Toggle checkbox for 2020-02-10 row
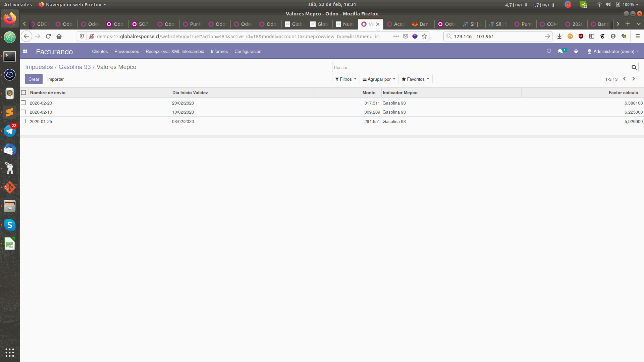Viewport: 644px width, 362px height. [x=23, y=112]
